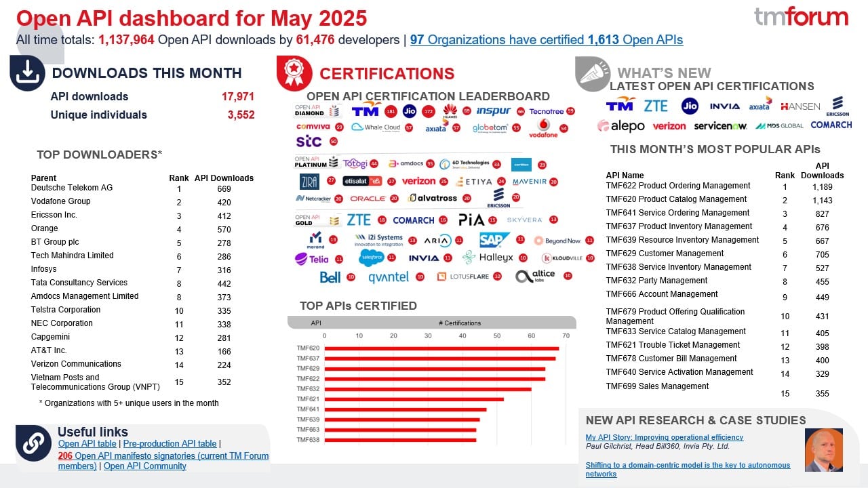The width and height of the screenshot is (868, 488).
Task: Click the HANSEN logo under Latest Certifications
Action: coord(800,106)
